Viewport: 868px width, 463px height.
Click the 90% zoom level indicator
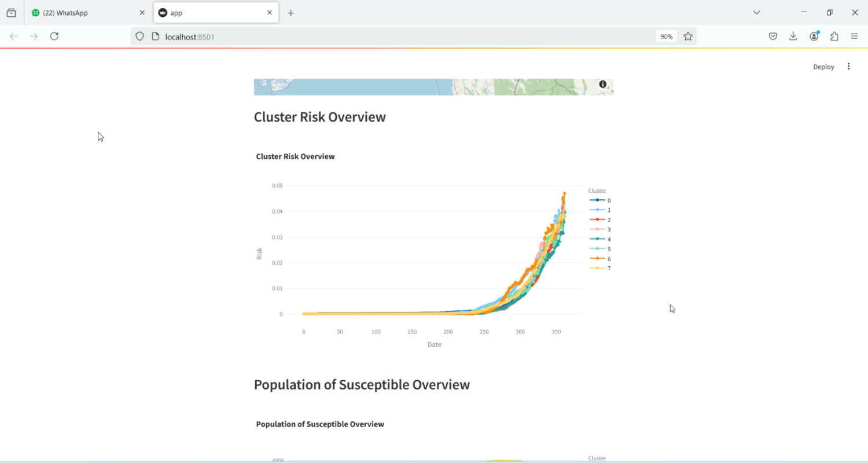666,36
